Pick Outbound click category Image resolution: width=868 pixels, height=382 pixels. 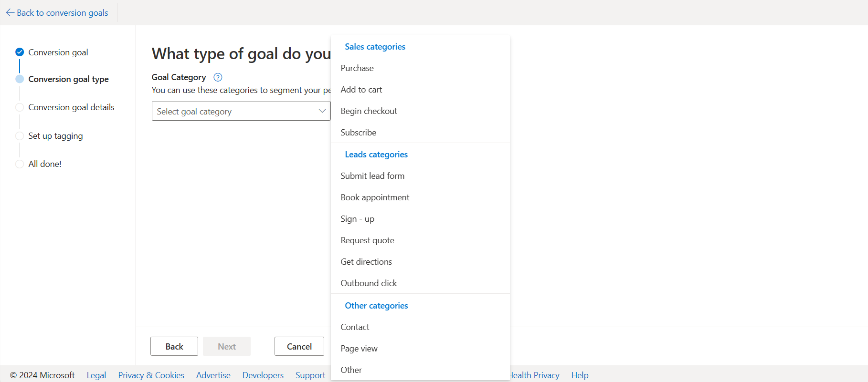420,283
